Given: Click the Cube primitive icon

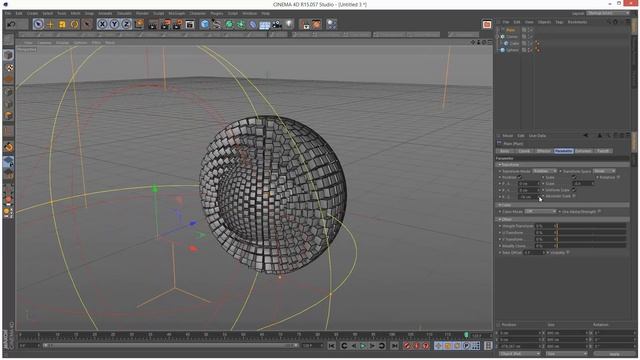Looking at the screenshot, I should [x=204, y=24].
